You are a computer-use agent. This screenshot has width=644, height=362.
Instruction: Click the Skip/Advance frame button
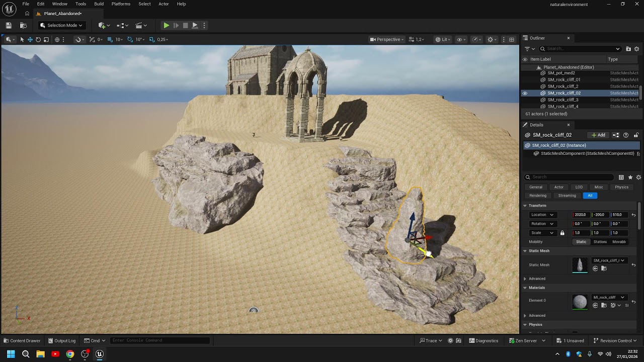pyautogui.click(x=176, y=25)
